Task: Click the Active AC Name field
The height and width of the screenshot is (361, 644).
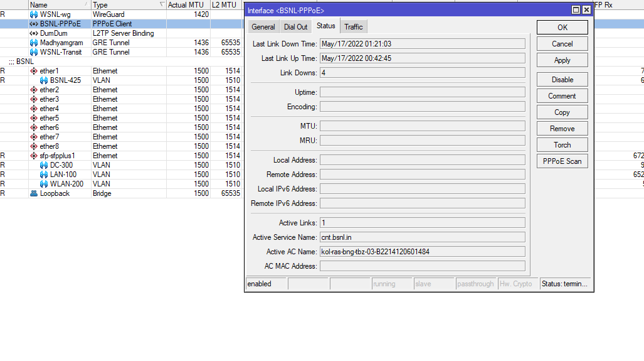Action: pos(422,252)
